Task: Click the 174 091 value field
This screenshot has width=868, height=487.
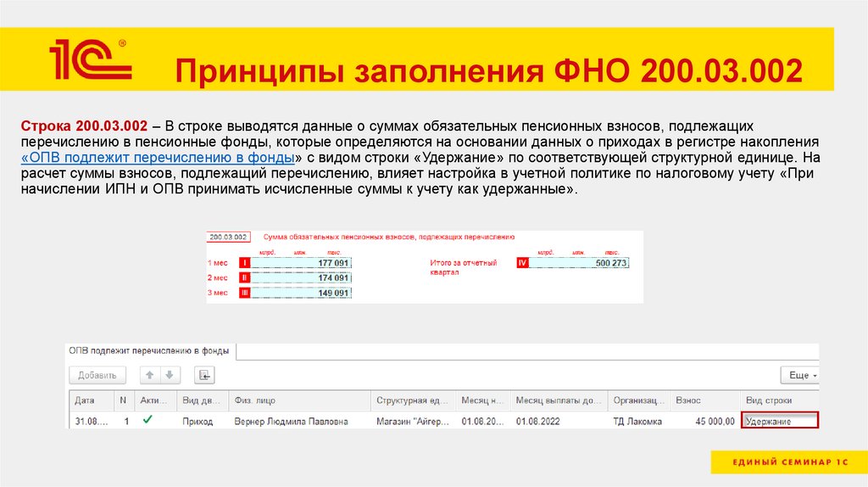Action: click(x=301, y=277)
